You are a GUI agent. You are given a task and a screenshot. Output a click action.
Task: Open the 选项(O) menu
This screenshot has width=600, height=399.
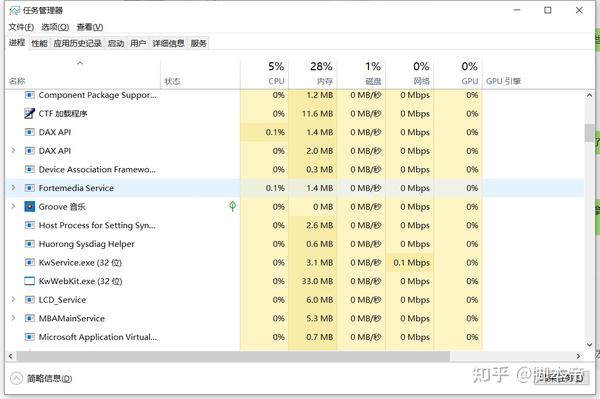55,27
